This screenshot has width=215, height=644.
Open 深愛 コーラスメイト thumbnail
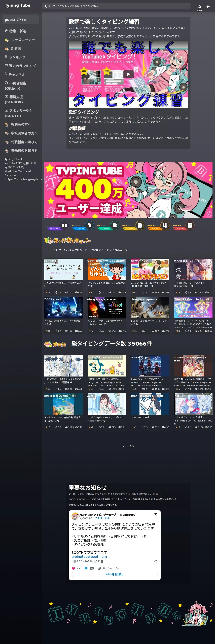pyautogui.click(x=193, y=269)
